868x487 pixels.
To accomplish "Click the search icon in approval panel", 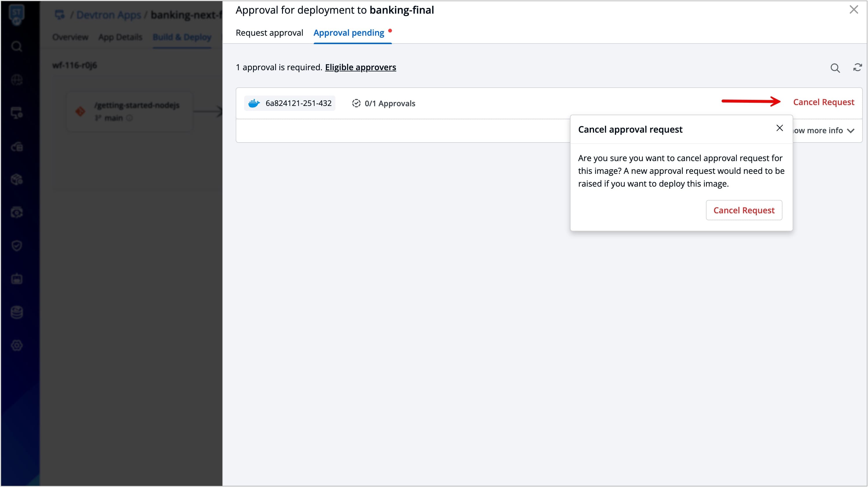I will tap(835, 68).
